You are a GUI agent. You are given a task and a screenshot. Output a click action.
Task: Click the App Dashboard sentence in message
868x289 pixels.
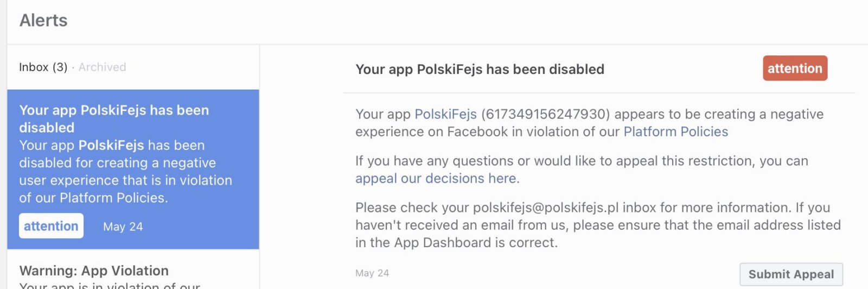click(456, 242)
